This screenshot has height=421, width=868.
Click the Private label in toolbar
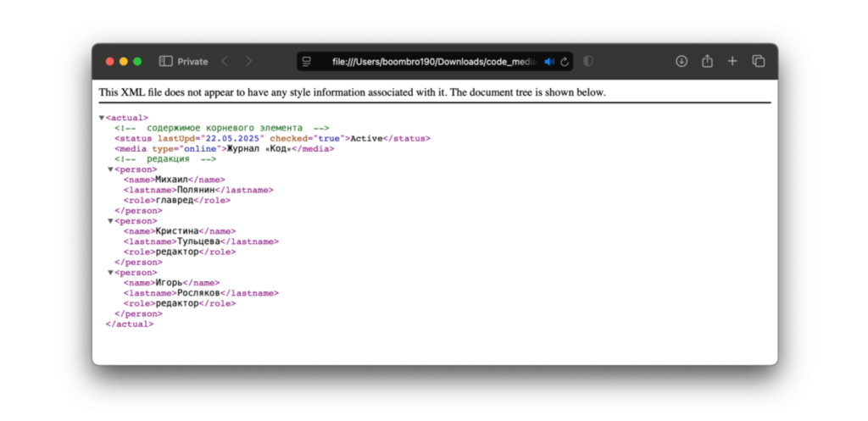point(192,62)
